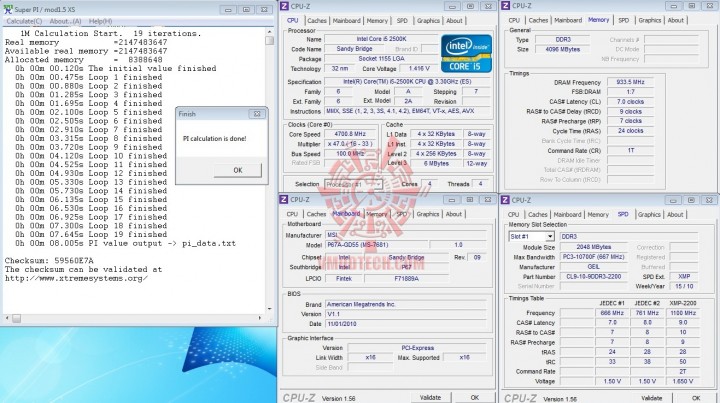Select About tab in the Memory CPU-Z window
This screenshot has width=720, height=403.
click(x=675, y=20)
